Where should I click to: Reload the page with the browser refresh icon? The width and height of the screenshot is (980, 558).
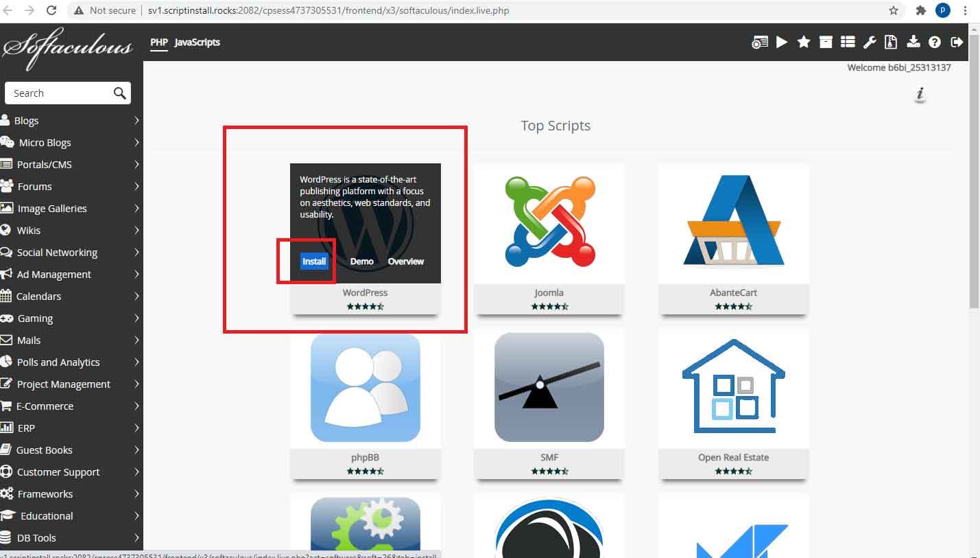click(x=51, y=10)
